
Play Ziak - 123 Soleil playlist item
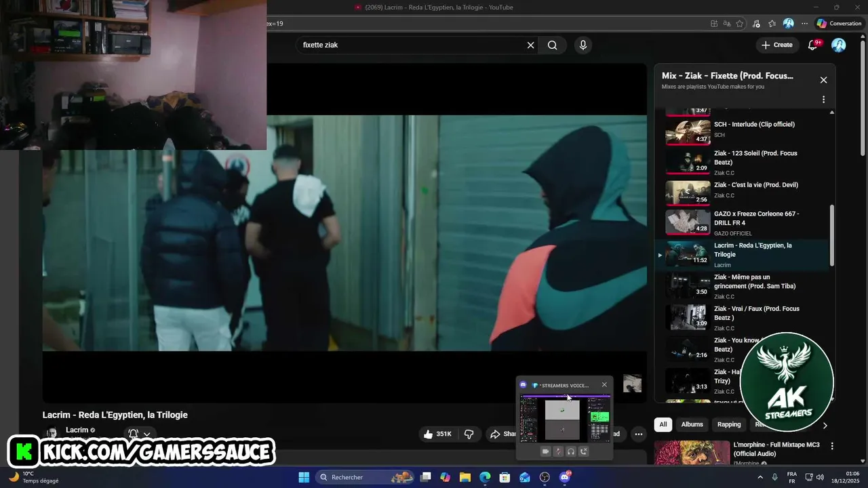(743, 163)
